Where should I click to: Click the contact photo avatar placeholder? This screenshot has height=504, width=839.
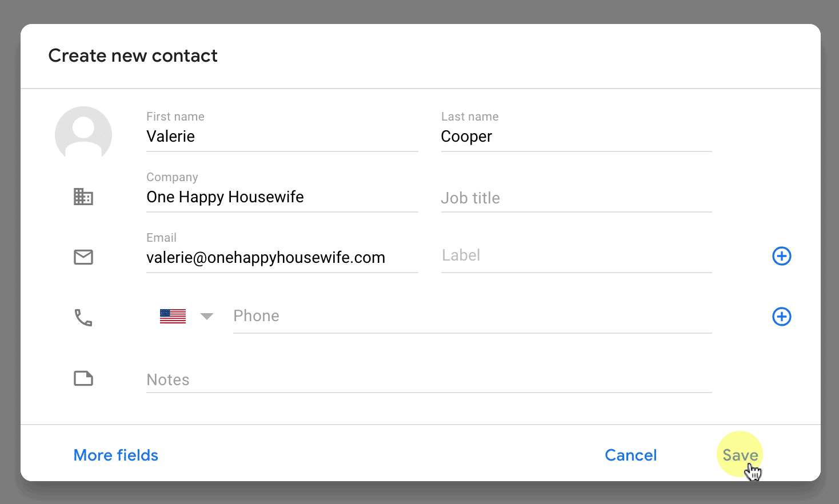83,135
